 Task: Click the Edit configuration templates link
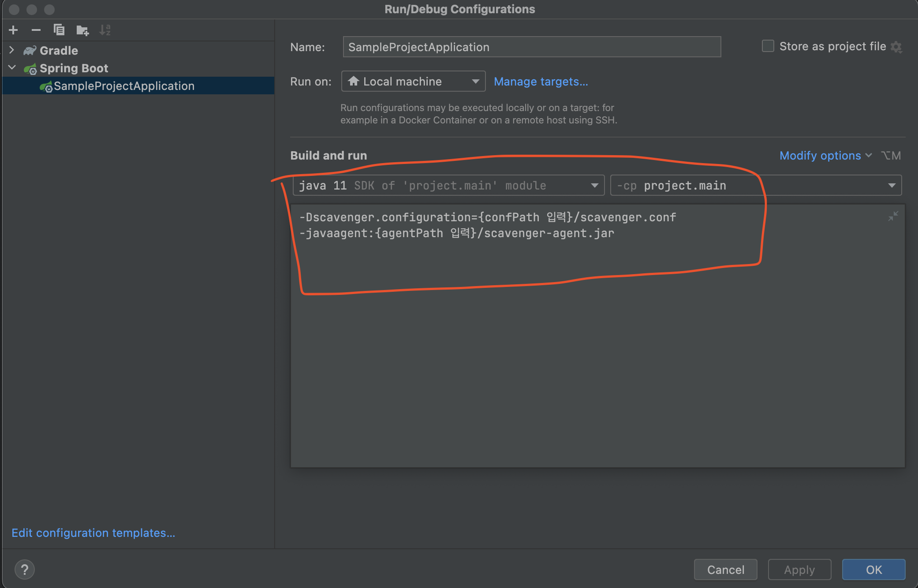[93, 533]
